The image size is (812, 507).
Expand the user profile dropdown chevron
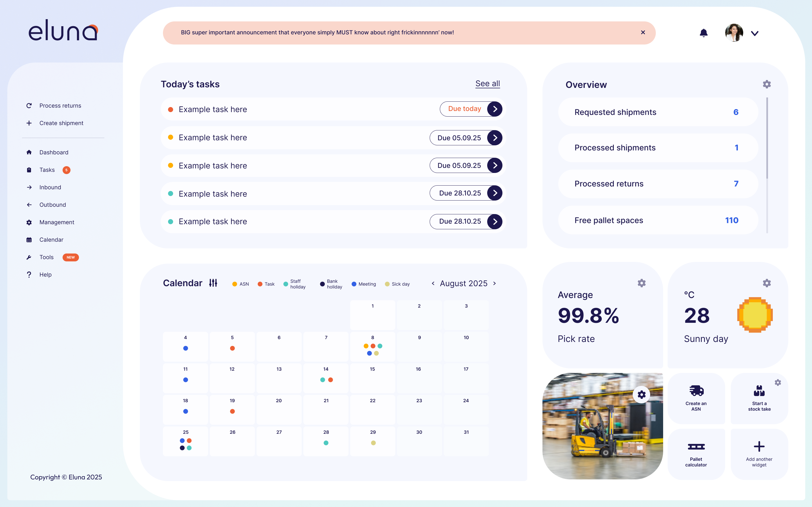(754, 33)
